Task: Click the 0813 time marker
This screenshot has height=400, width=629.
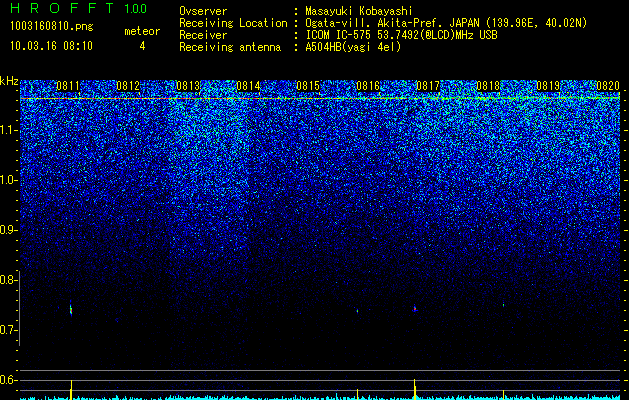Action: pyautogui.click(x=188, y=86)
